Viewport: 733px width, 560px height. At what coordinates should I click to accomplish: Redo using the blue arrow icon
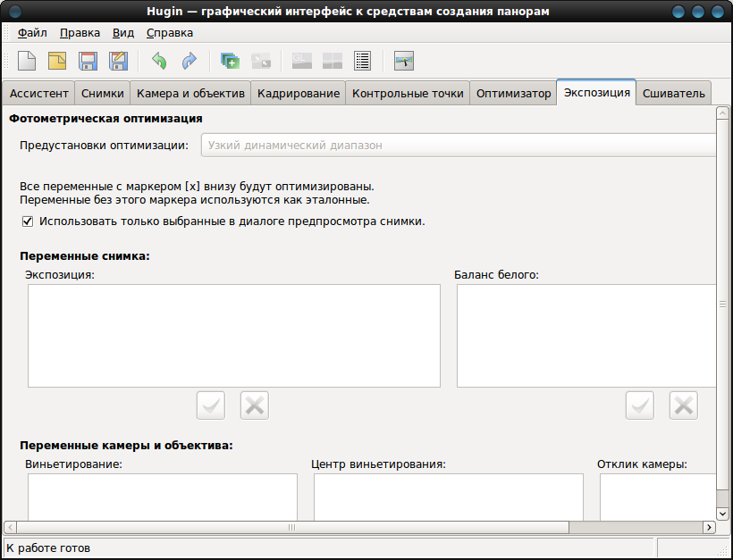(190, 61)
